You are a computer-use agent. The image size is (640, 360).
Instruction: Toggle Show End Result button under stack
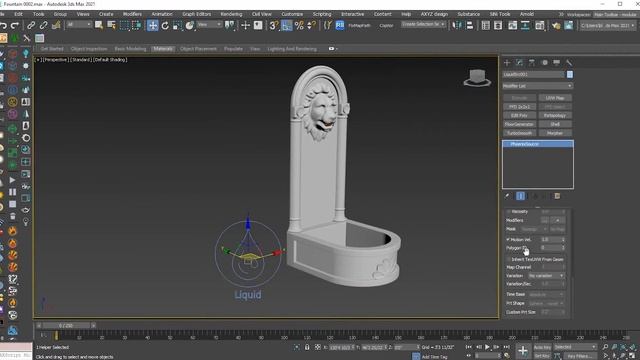[520, 196]
